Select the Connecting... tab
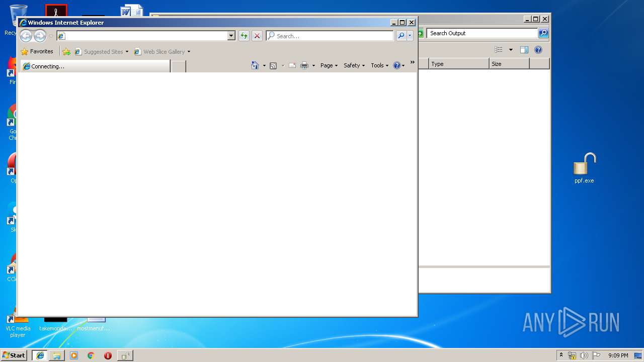The image size is (644, 362). (x=95, y=66)
